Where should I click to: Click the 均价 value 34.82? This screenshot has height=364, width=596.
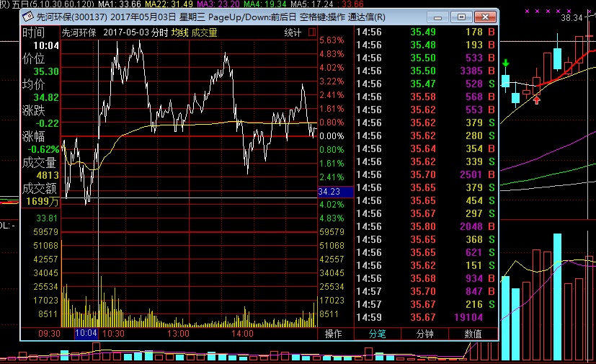[x=46, y=97]
